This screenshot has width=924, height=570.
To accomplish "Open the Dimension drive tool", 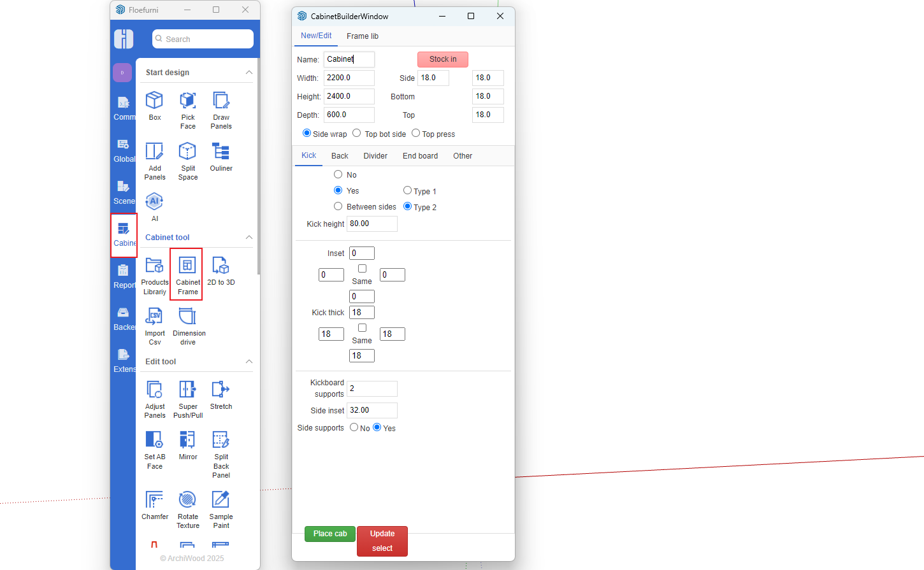I will click(x=187, y=317).
